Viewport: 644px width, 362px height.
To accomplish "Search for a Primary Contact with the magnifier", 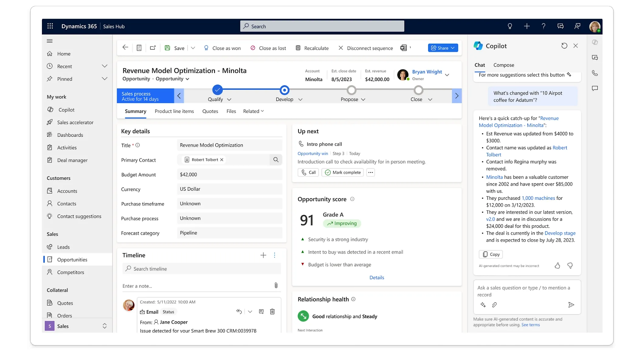I will (276, 159).
